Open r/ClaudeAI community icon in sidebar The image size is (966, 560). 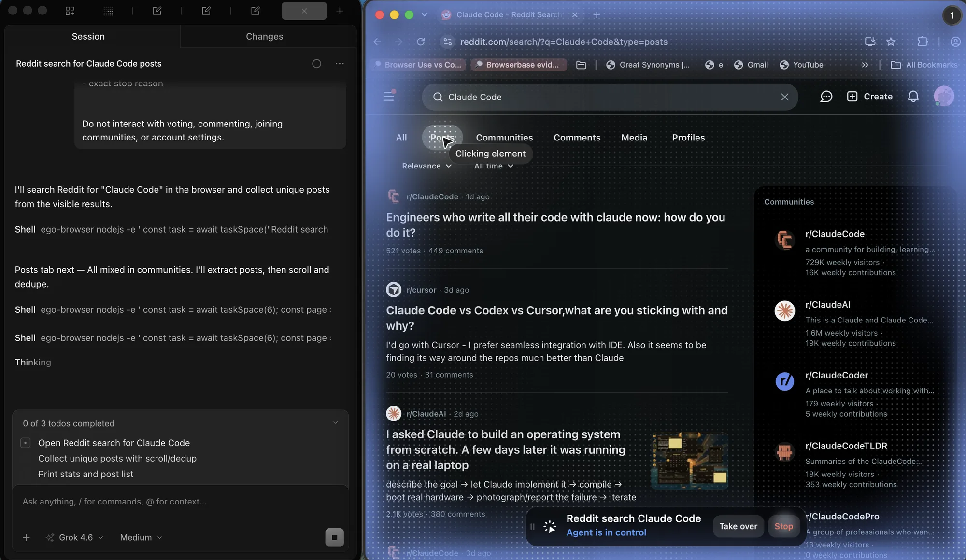pyautogui.click(x=784, y=311)
